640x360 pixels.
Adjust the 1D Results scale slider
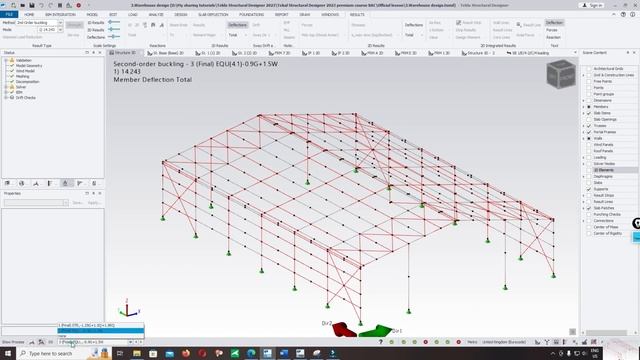[114, 22]
